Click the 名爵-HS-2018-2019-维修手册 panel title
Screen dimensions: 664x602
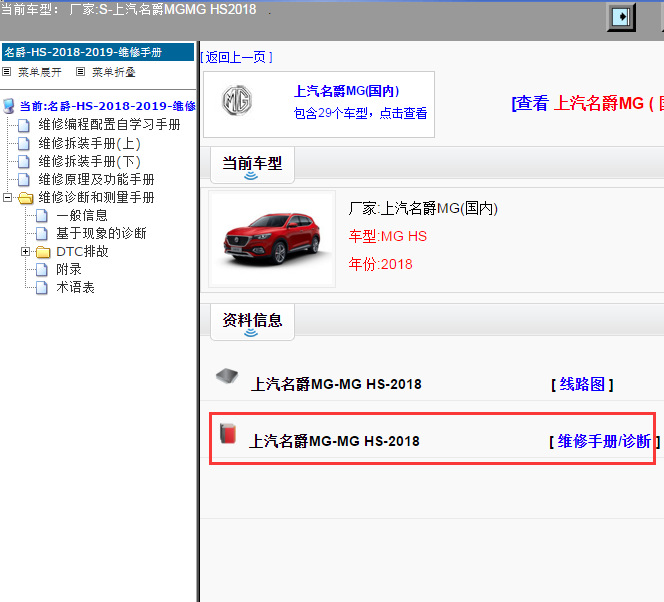click(x=98, y=52)
